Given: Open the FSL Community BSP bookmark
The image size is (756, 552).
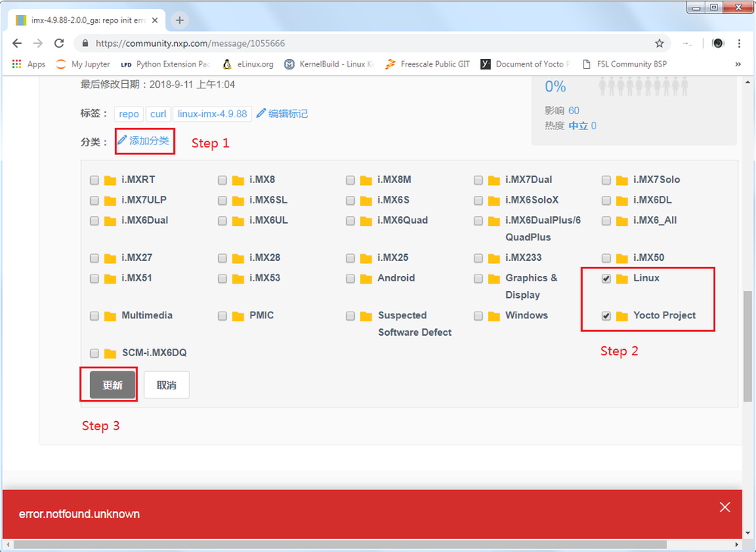Looking at the screenshot, I should pyautogui.click(x=624, y=64).
